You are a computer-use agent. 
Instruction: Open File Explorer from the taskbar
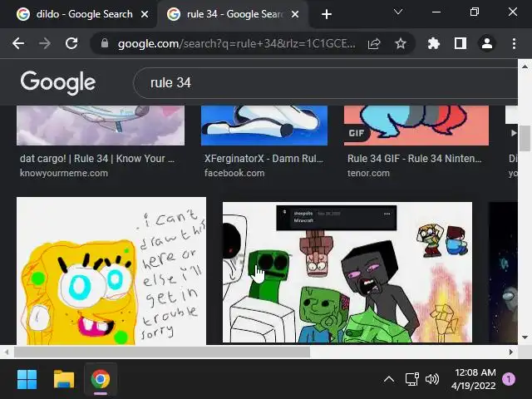pos(64,379)
